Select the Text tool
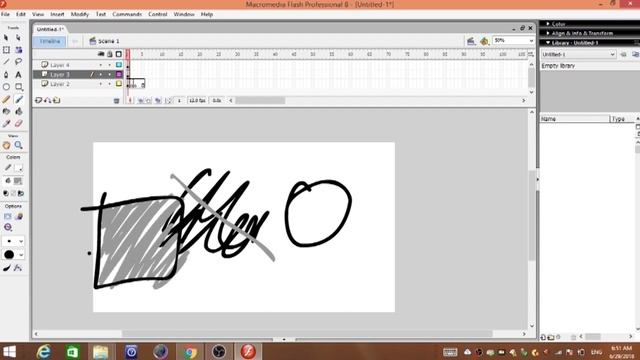Image resolution: width=640 pixels, height=360 pixels. coord(18,75)
